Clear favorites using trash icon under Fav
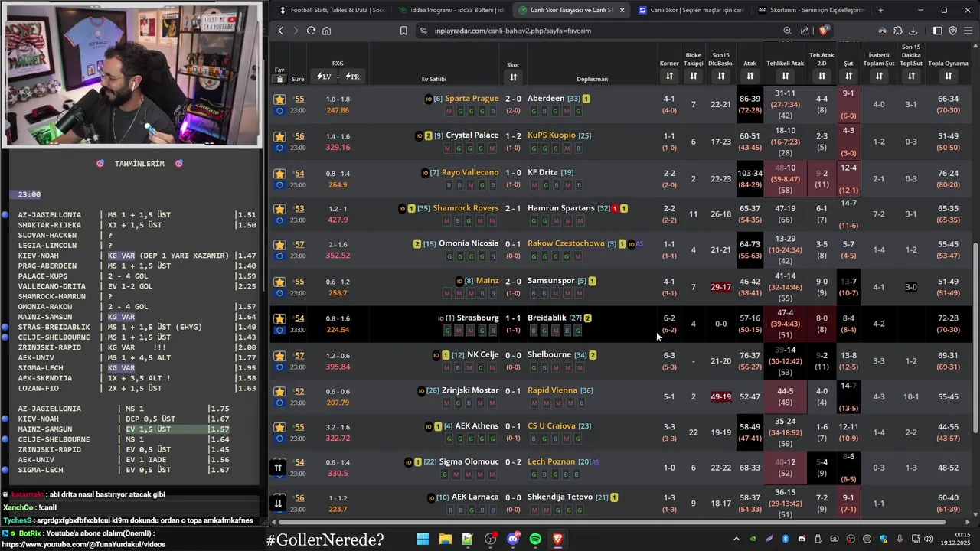The height and width of the screenshot is (551, 980). pyautogui.click(x=279, y=79)
